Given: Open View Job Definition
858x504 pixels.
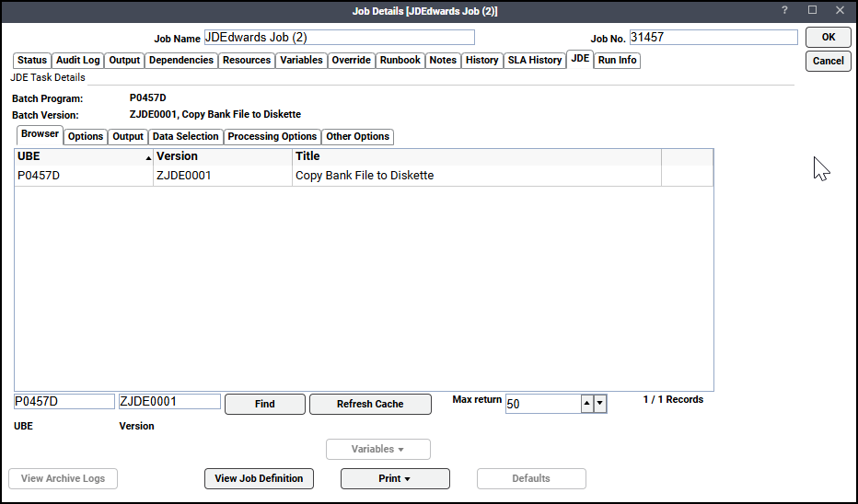Looking at the screenshot, I should coord(259,478).
